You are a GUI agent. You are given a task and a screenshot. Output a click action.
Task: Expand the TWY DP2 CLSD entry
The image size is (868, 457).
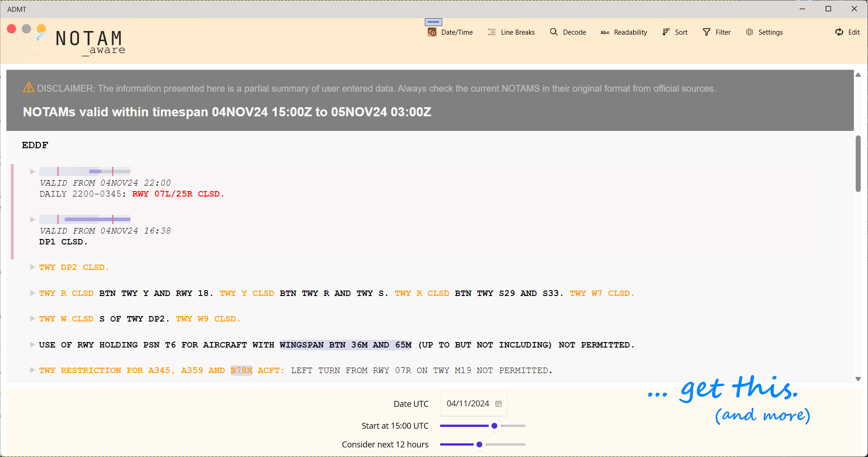[x=32, y=267]
